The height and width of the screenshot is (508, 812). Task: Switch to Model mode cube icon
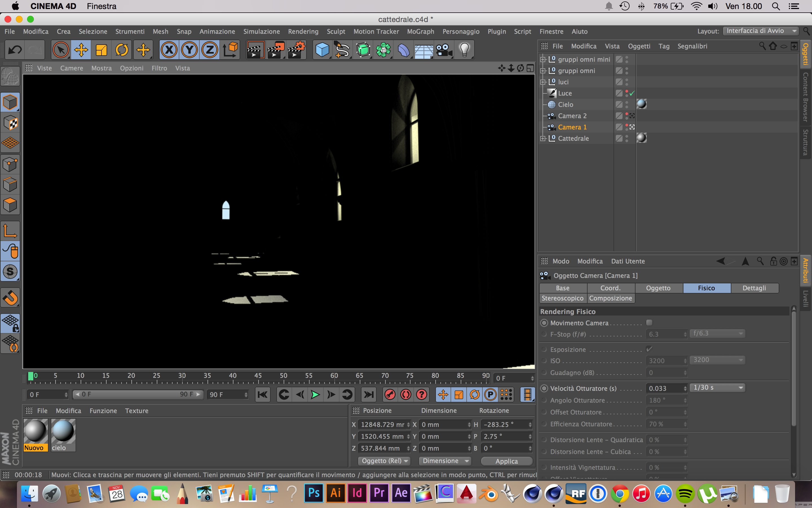coord(10,102)
